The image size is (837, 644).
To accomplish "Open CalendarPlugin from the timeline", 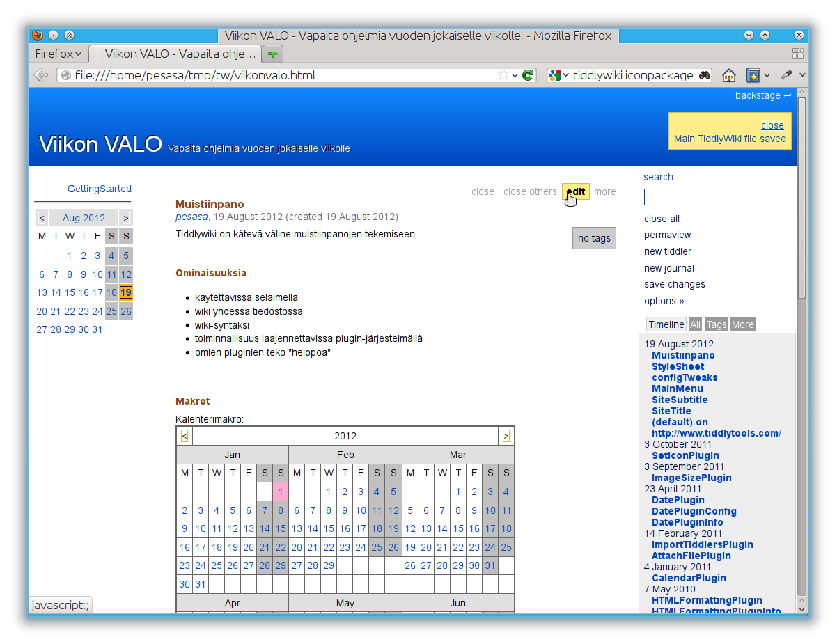I will pyautogui.click(x=689, y=578).
